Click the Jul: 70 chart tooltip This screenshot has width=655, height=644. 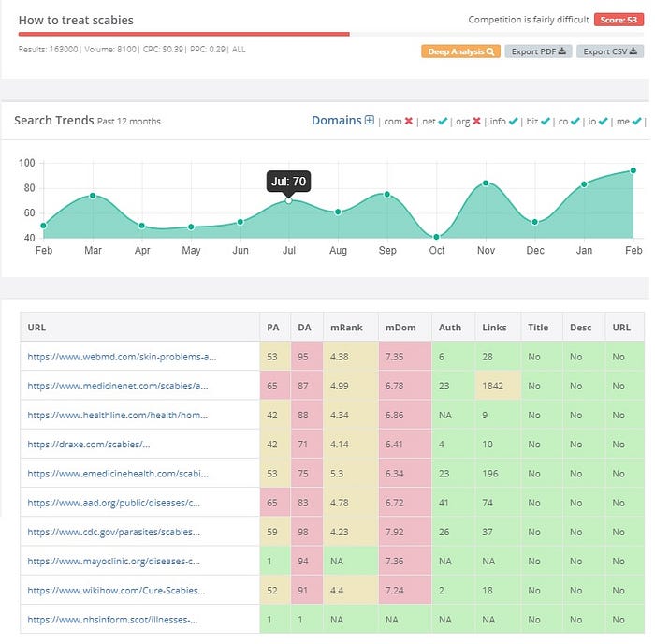point(288,182)
